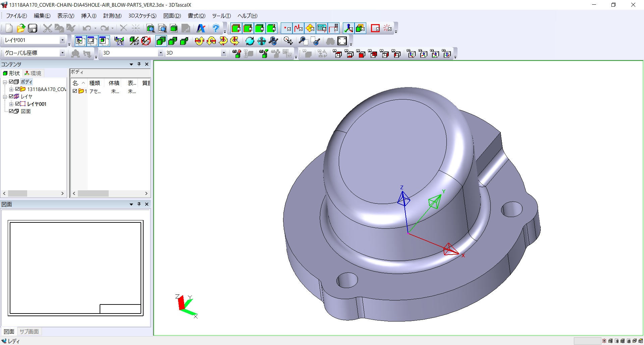Uncheck the 図面 checkbox in the tree

coord(11,111)
